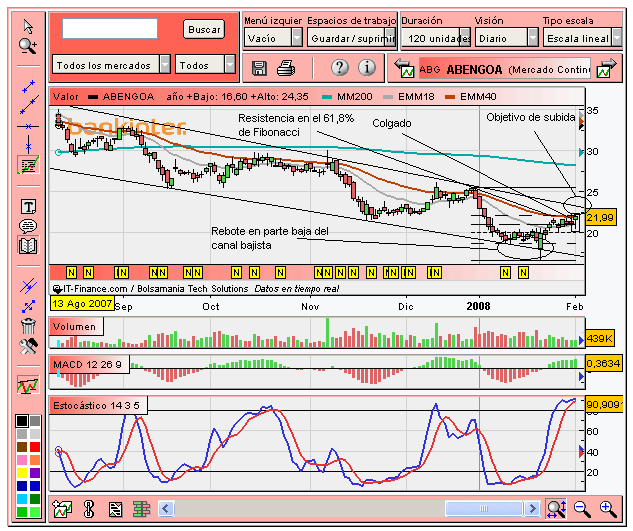
Task: Open the '120 unidades' duration dropdown
Action: click(x=436, y=38)
